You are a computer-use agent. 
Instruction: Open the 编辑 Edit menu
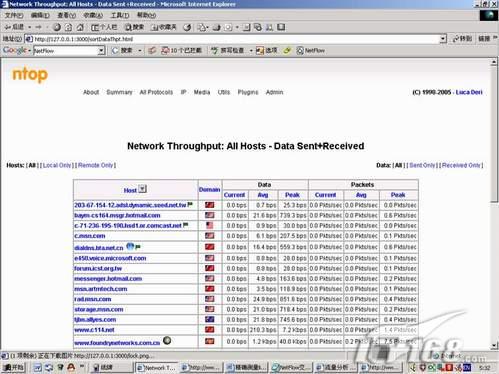[x=40, y=15]
